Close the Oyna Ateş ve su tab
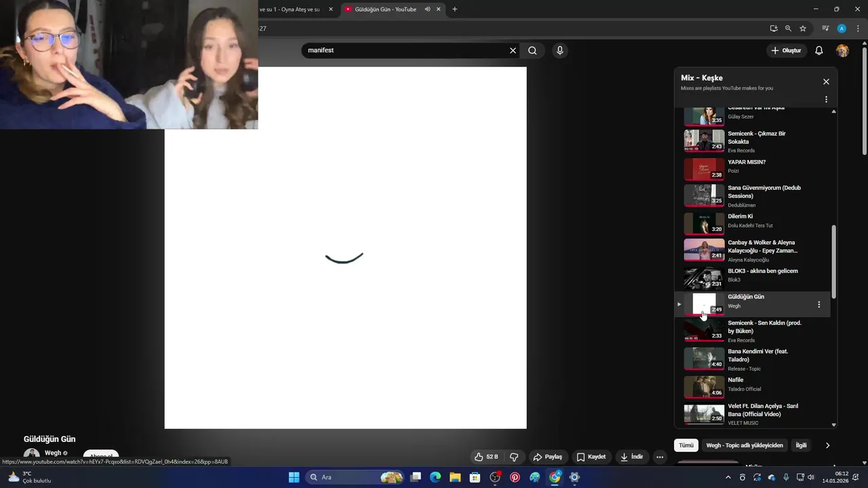 (x=331, y=9)
